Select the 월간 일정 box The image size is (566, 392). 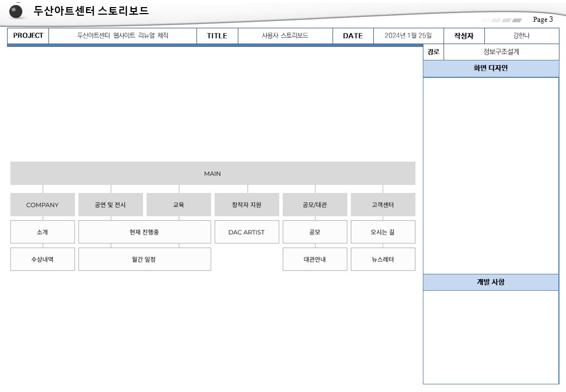point(145,259)
